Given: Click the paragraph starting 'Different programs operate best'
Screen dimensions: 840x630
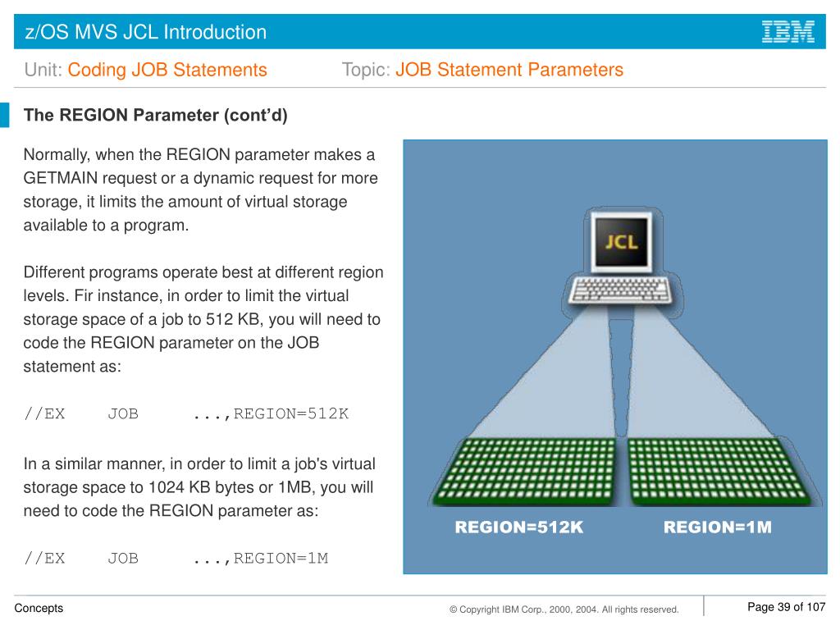Looking at the screenshot, I should click(x=203, y=319).
